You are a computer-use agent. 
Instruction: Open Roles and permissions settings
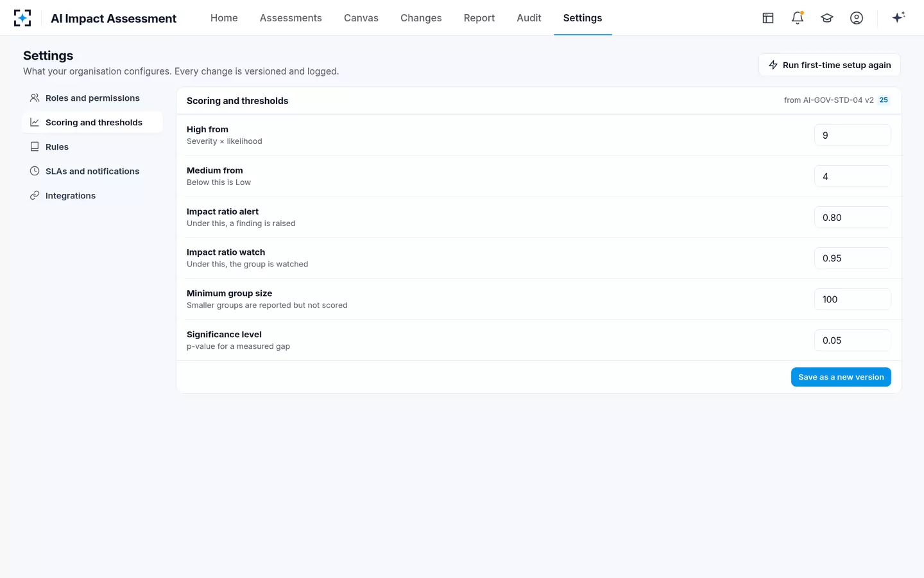[92, 98]
